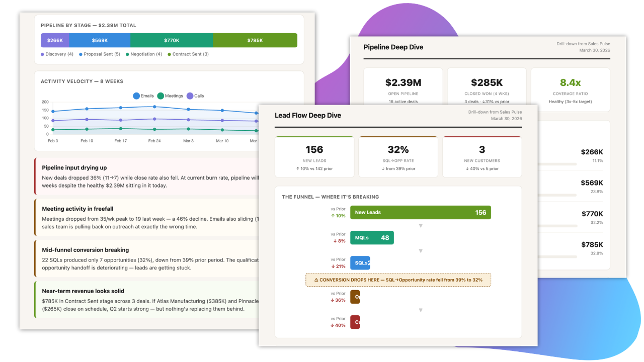Click the Proposal Sent legend dot

pos(80,54)
